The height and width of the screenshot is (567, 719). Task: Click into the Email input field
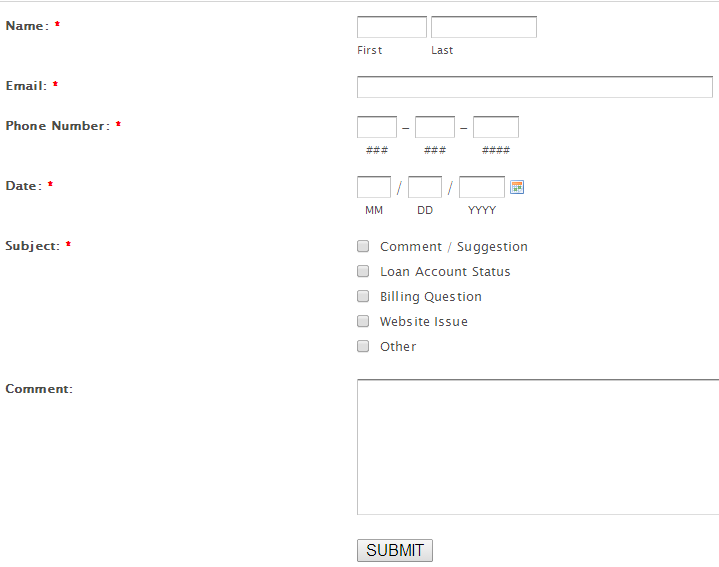pos(535,87)
